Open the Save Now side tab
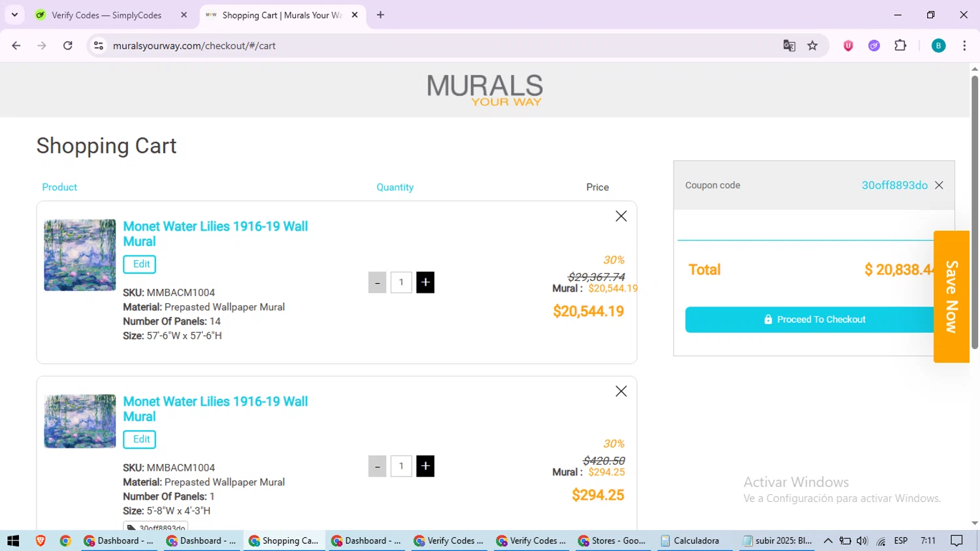Screen dimensions: 980x551 [x=951, y=297]
